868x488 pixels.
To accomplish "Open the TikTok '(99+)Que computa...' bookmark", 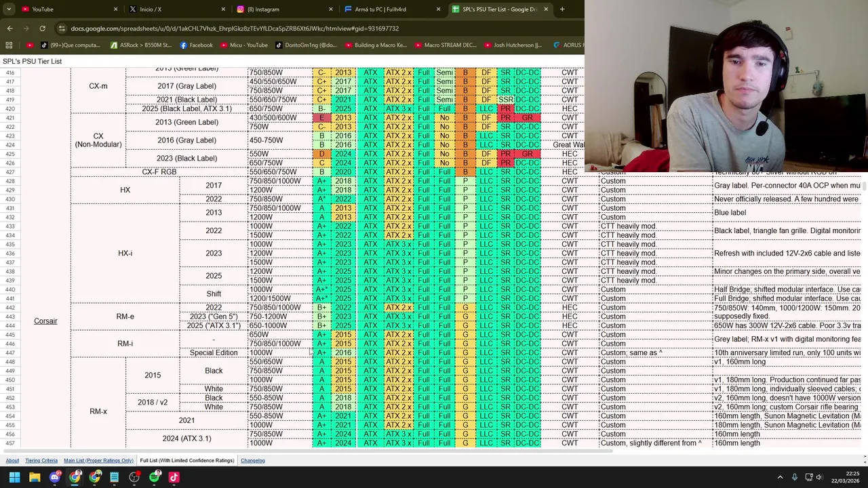I will [70, 45].
